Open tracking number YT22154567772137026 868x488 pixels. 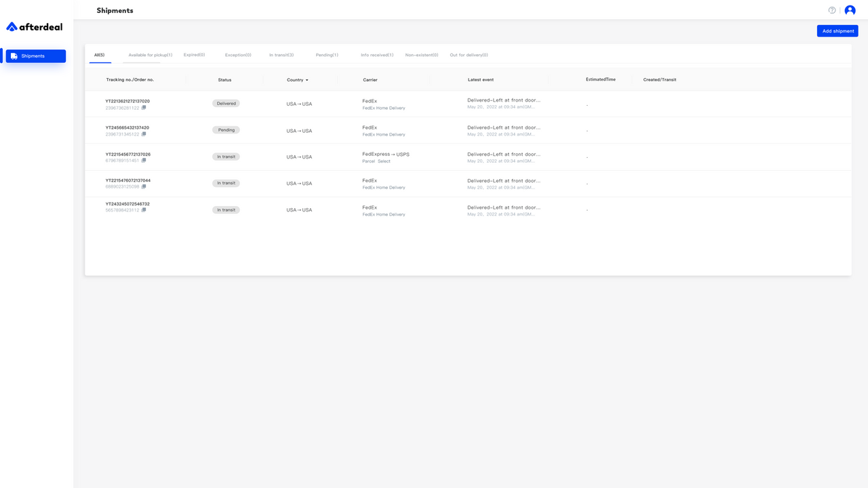pos(128,154)
